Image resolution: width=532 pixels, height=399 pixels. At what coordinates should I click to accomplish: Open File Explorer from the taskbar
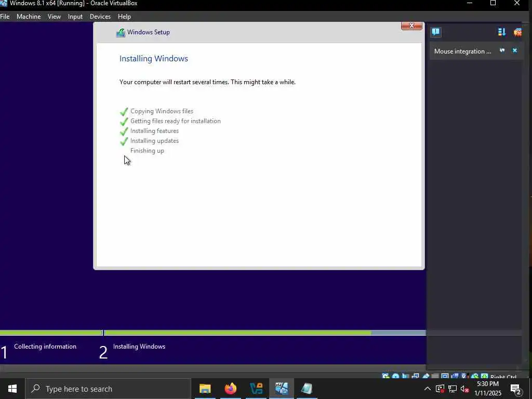pyautogui.click(x=205, y=389)
